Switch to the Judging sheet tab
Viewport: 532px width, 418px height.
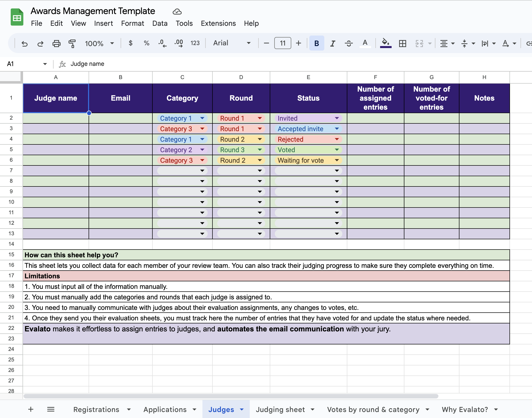(281, 409)
